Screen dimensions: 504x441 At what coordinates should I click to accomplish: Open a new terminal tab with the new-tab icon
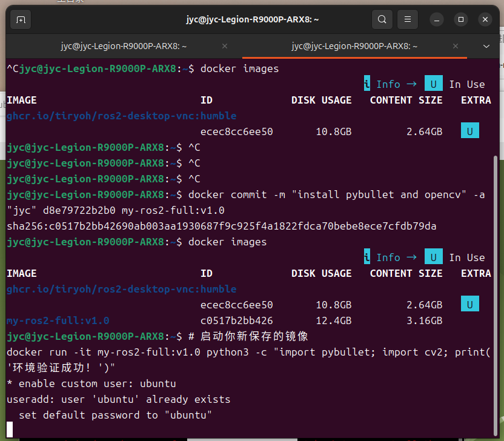pyautogui.click(x=21, y=20)
